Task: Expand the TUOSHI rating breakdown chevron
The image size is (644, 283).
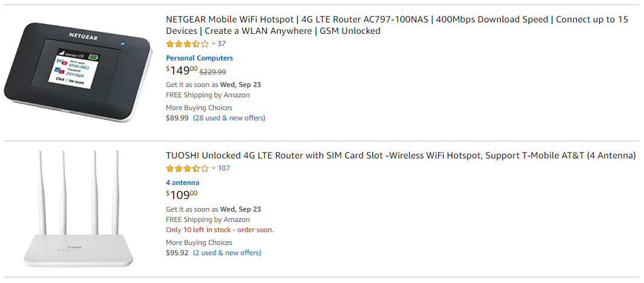Action: 214,169
